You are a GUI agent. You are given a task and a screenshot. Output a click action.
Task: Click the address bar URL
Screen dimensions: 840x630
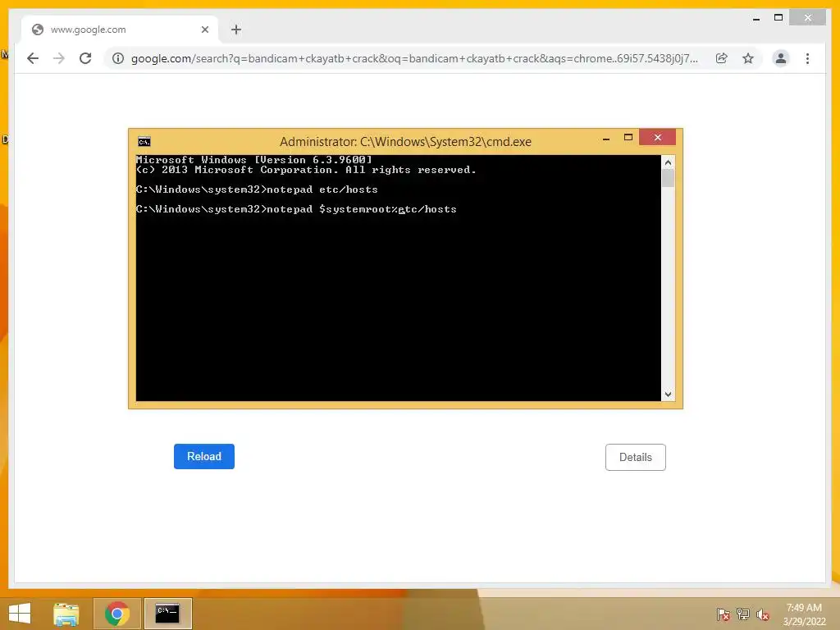[414, 58]
